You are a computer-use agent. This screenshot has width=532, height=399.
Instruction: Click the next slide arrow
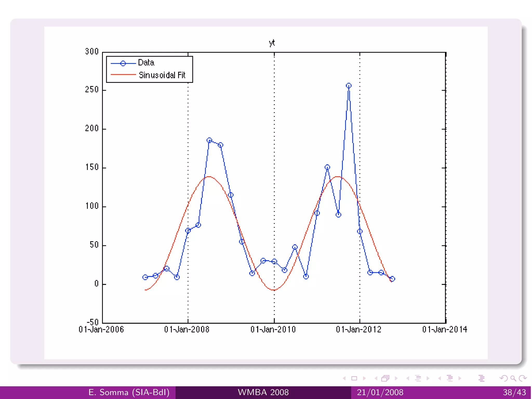coord(364,378)
